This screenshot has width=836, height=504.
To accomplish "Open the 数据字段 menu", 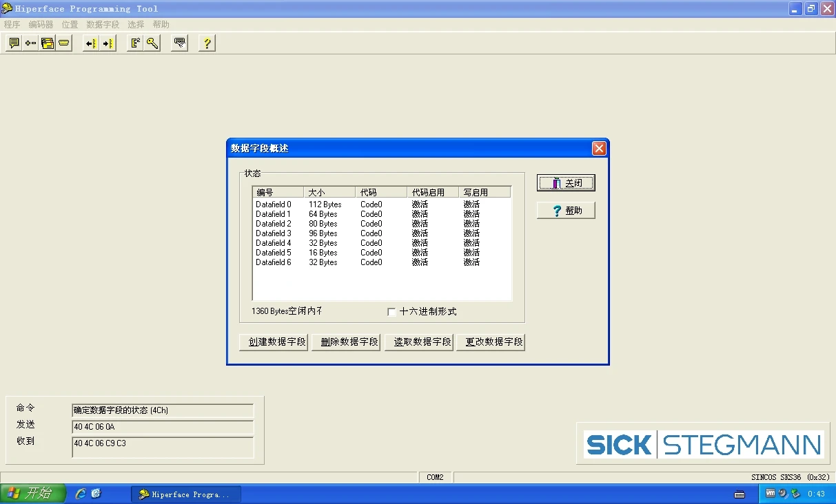I will click(x=103, y=24).
